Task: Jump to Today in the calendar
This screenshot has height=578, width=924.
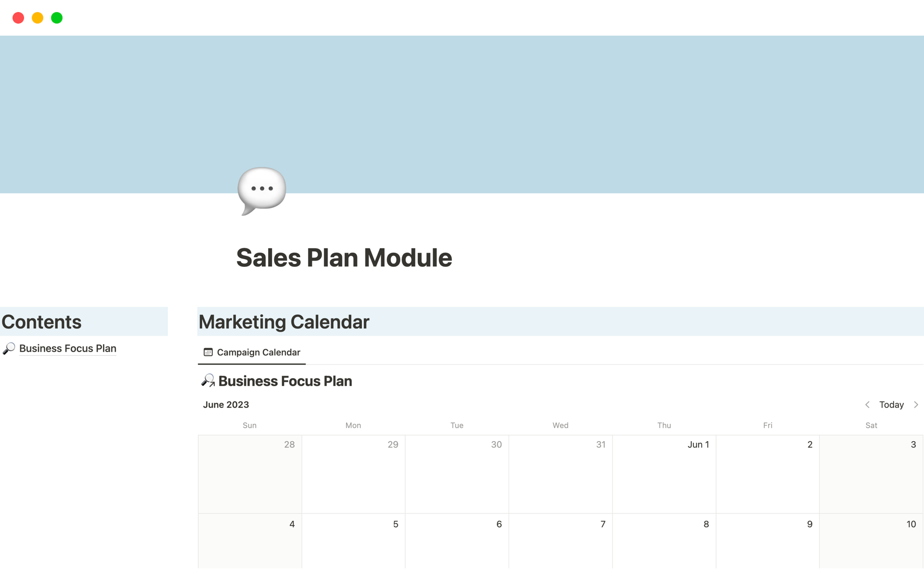Action: [891, 405]
